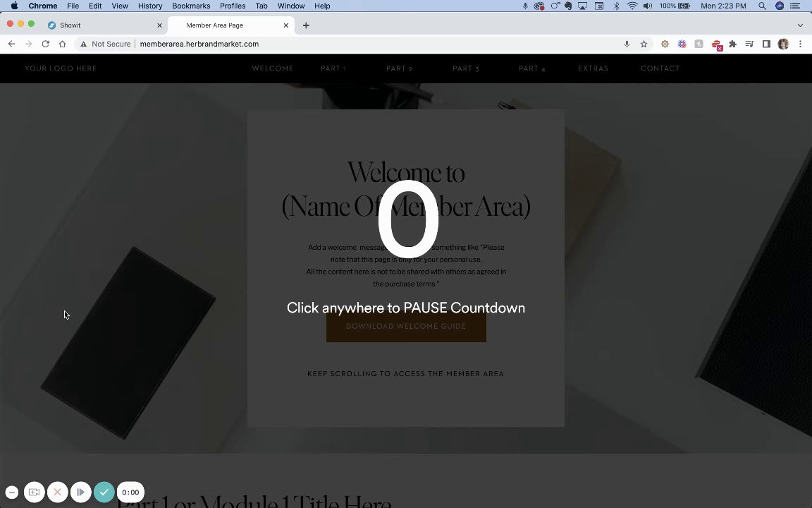Open the media controls playlist icon
Screen dimensions: 812x508
(749, 44)
